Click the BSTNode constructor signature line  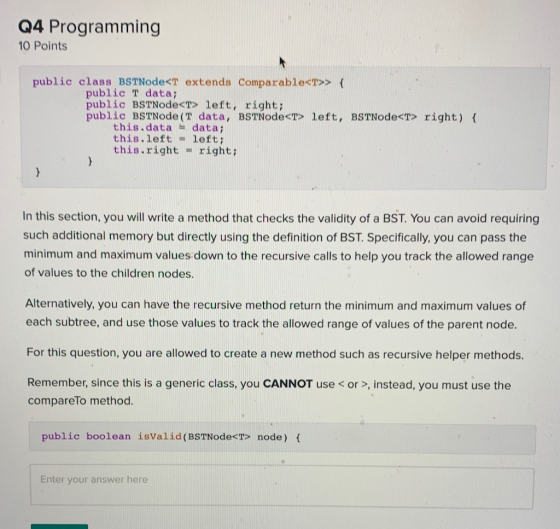[281, 117]
